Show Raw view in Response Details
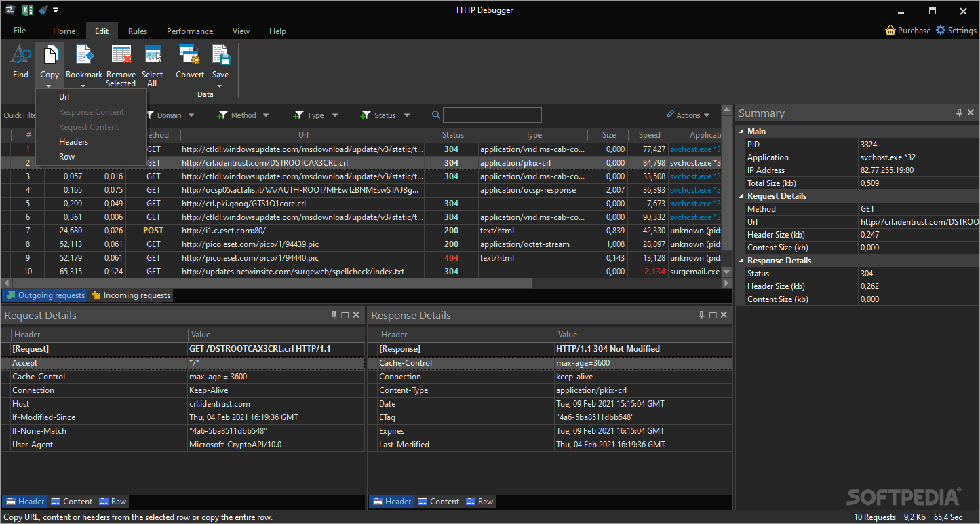This screenshot has width=980, height=524. coord(479,502)
